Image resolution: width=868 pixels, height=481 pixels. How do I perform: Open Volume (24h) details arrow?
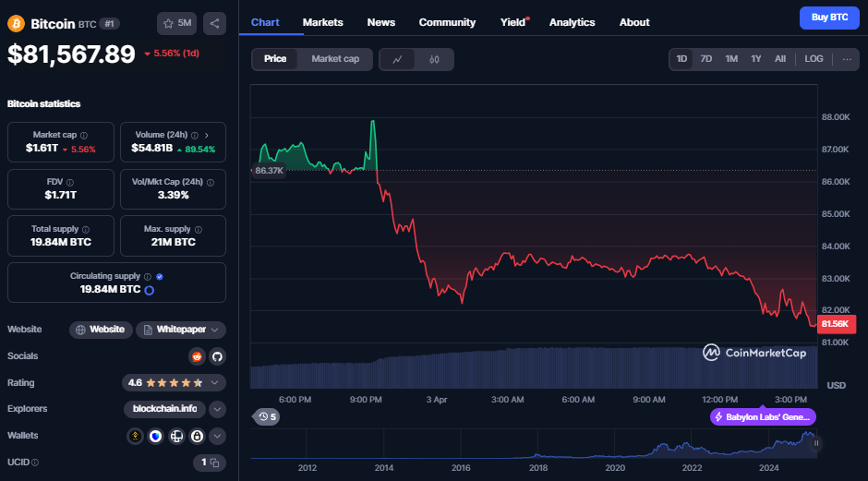click(207, 135)
